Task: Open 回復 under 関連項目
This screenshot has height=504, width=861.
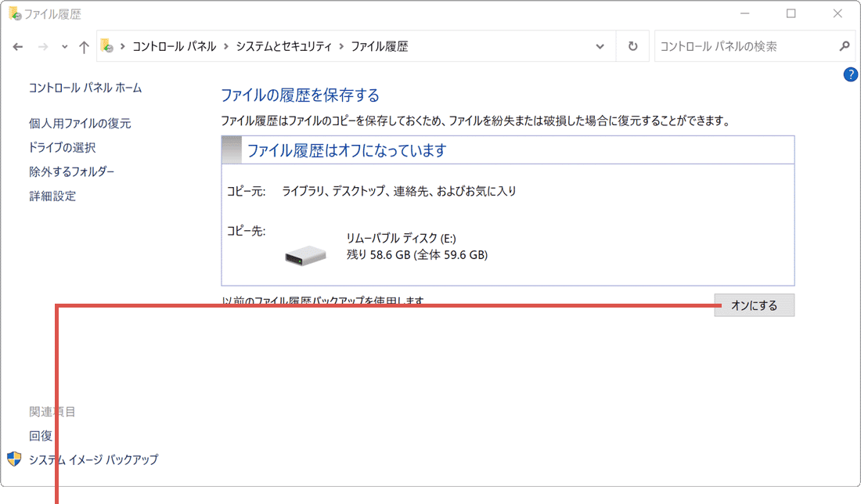Action: tap(41, 436)
